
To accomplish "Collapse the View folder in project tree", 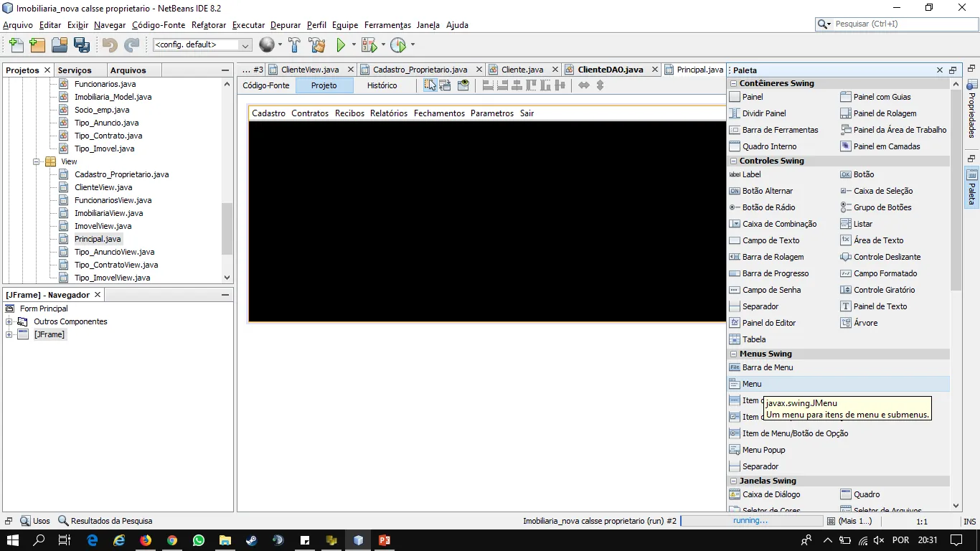I will pyautogui.click(x=37, y=161).
